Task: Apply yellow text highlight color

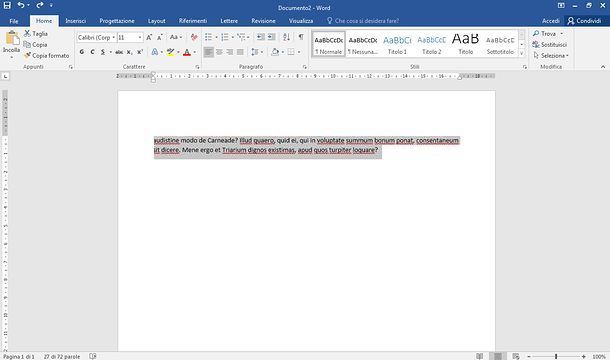Action: click(x=170, y=52)
